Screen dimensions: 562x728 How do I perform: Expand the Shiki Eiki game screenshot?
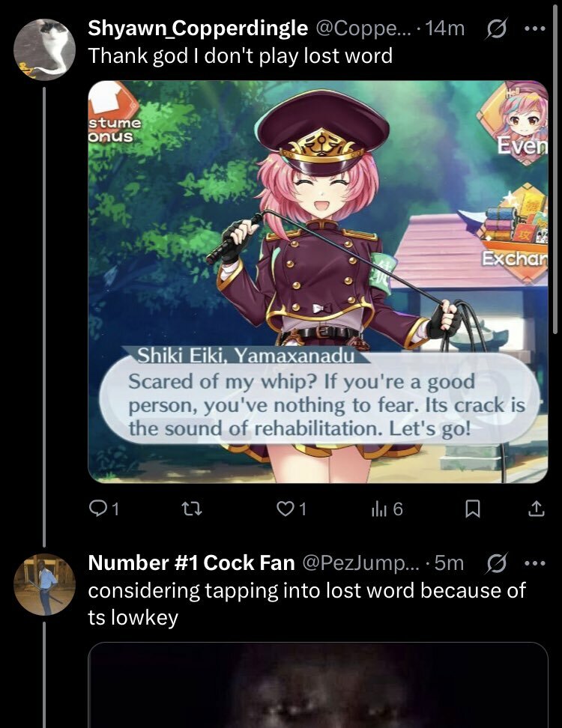coord(318,282)
